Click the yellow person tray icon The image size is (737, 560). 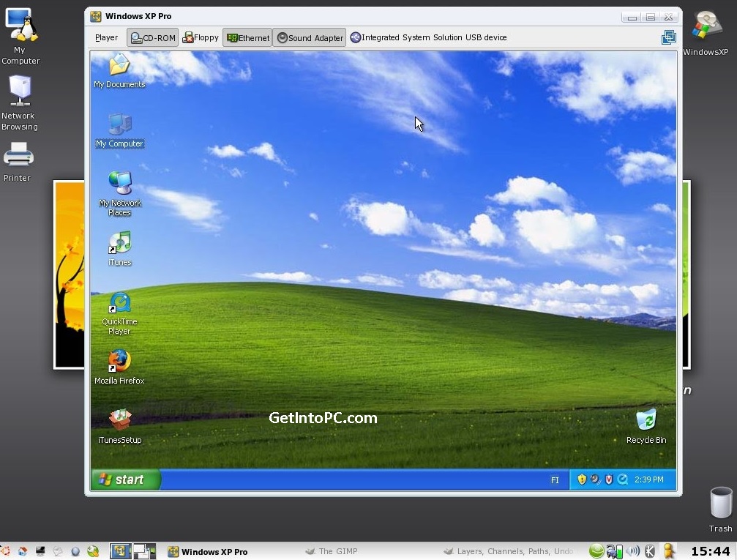tap(668, 551)
